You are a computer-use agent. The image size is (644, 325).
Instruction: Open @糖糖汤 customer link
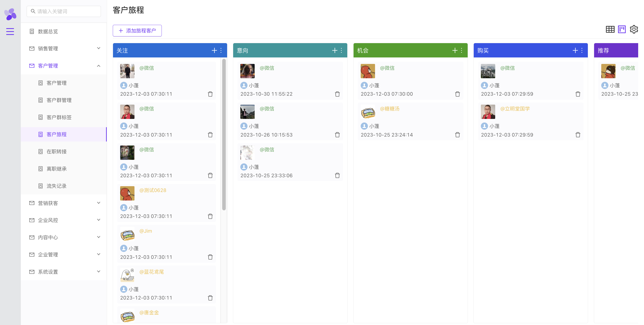pyautogui.click(x=390, y=109)
